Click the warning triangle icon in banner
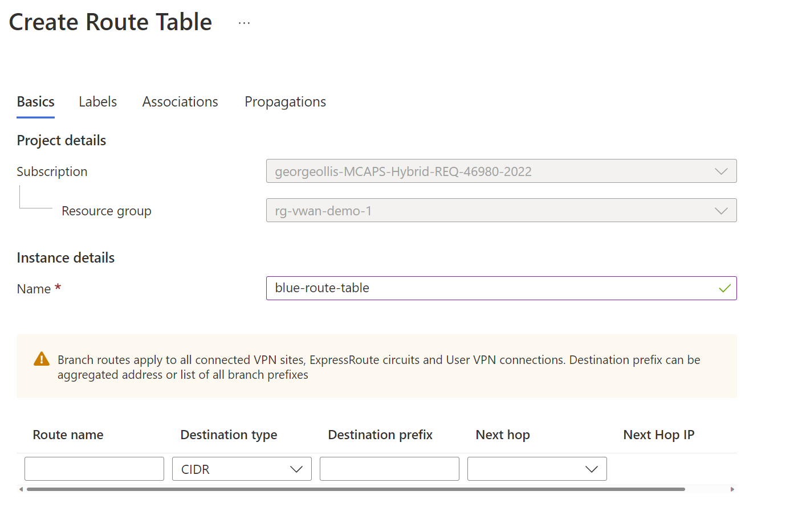 pos(41,359)
